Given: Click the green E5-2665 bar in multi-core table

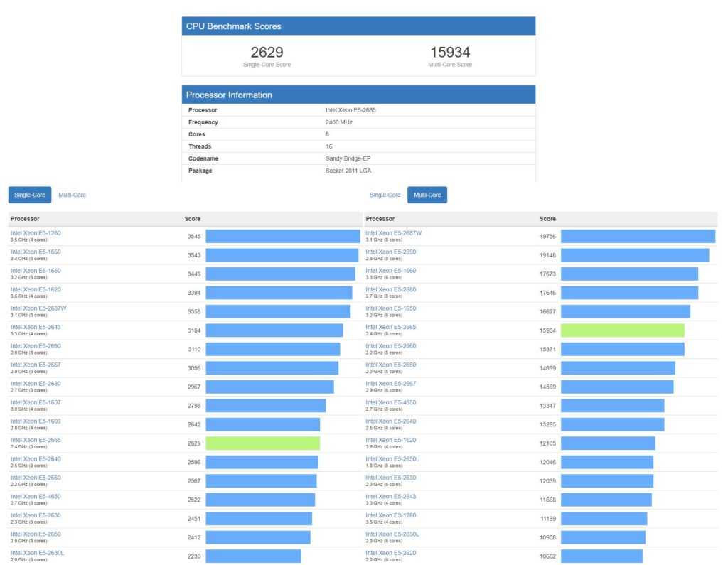Looking at the screenshot, I should 623,330.
